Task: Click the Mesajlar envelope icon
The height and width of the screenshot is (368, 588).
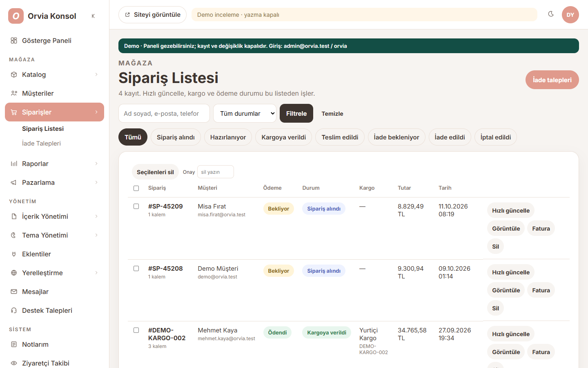Action: point(14,292)
